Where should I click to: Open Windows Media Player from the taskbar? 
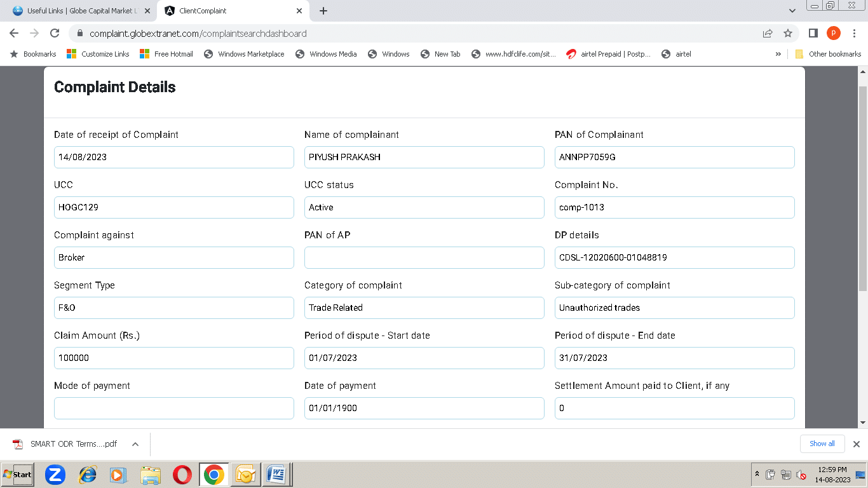pyautogui.click(x=118, y=475)
